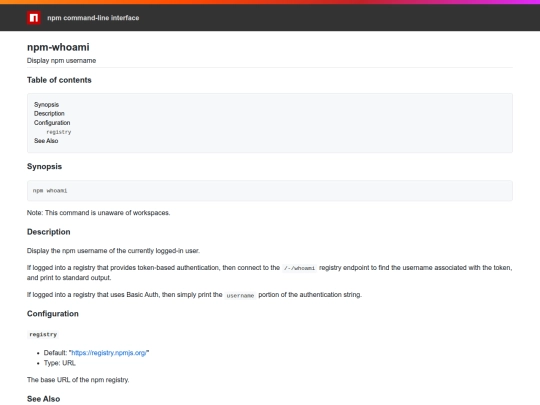Click the npm whoami code block
The width and height of the screenshot is (540, 405).
[270, 191]
